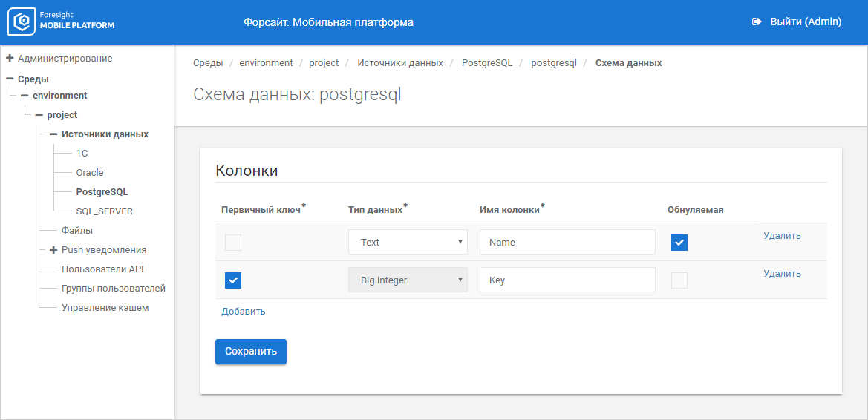Collapse the project node
Viewport: 868px width, 420px height.
point(39,115)
